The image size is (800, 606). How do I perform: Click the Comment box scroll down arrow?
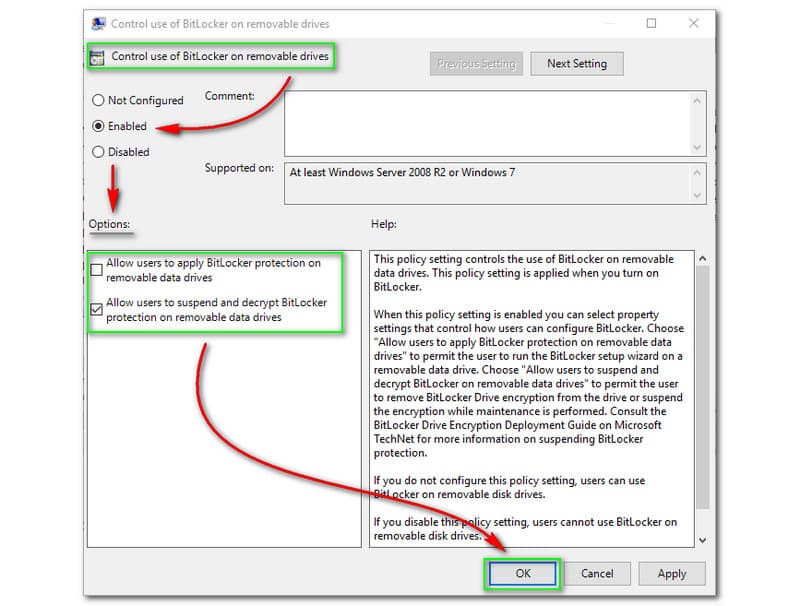coord(697,147)
